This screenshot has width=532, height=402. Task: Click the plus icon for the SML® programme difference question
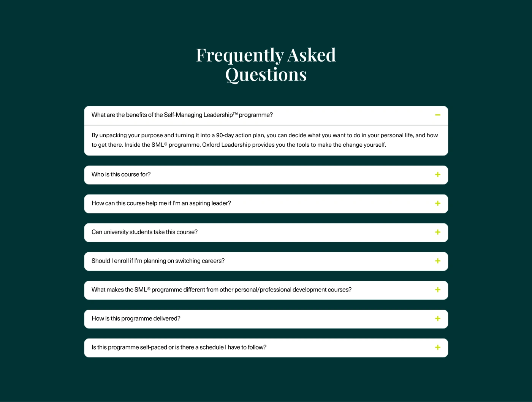(438, 290)
